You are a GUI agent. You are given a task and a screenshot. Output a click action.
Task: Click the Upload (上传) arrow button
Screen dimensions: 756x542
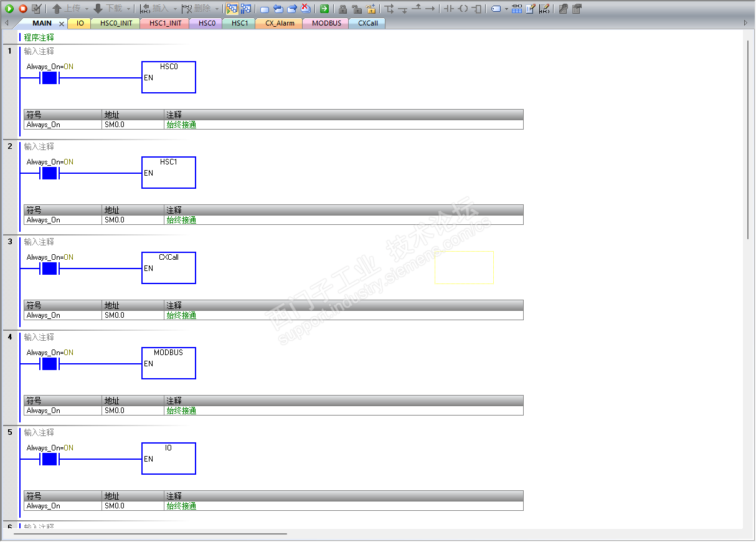pos(66,9)
